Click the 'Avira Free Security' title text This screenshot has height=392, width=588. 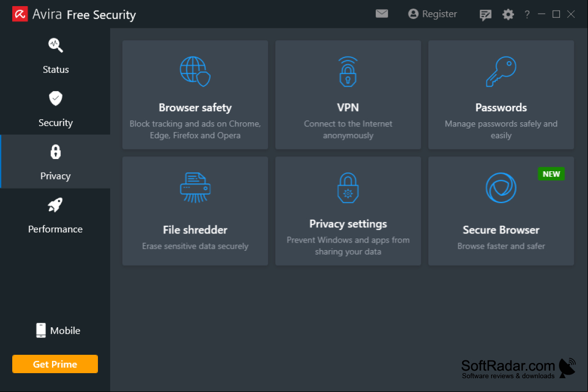(x=84, y=14)
